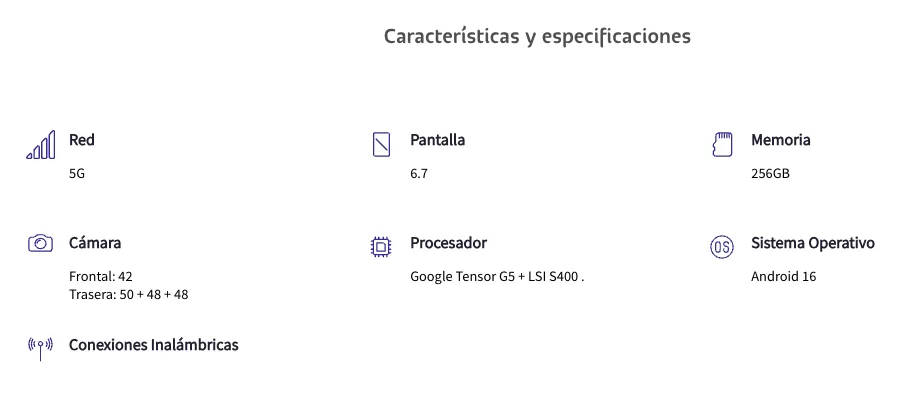Click the Memoria label

(781, 140)
